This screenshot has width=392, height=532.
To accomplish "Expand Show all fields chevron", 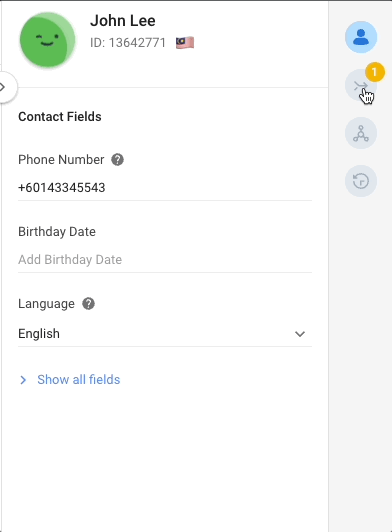I will 23,380.
